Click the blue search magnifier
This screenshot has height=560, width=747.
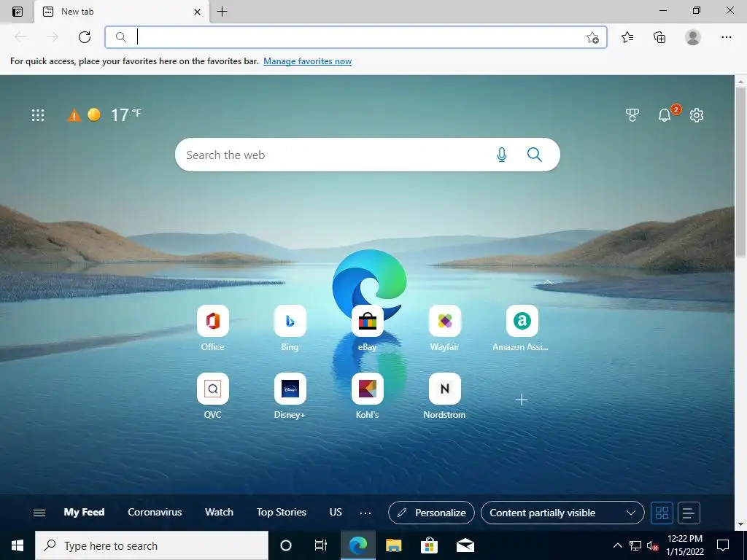(x=535, y=155)
